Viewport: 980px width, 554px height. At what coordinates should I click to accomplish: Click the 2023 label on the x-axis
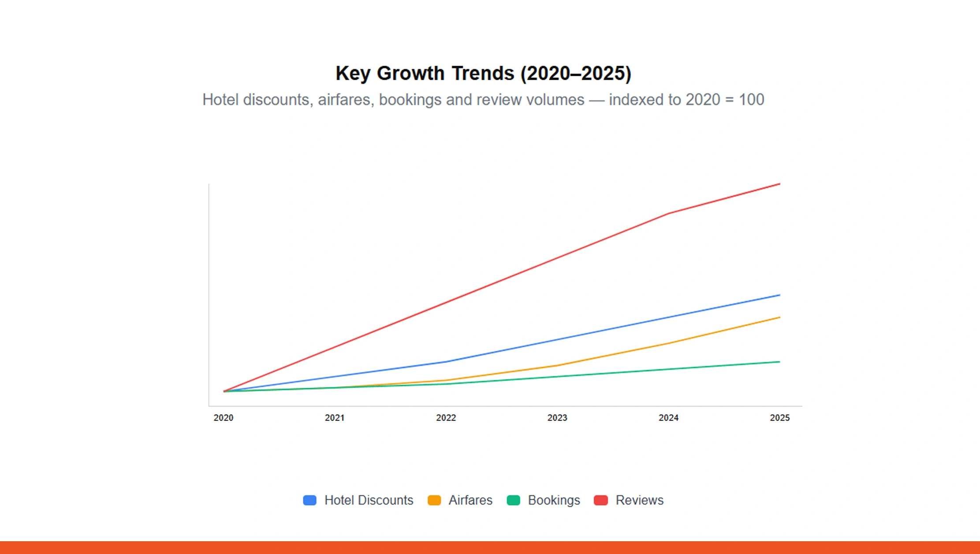pos(557,418)
